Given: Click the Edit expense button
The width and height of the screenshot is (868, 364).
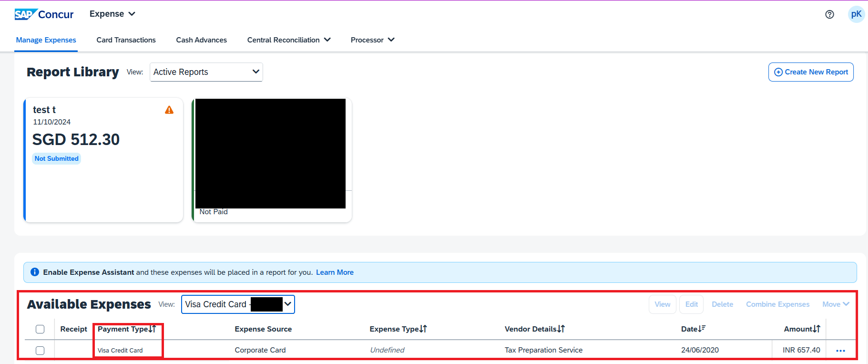Looking at the screenshot, I should point(692,304).
